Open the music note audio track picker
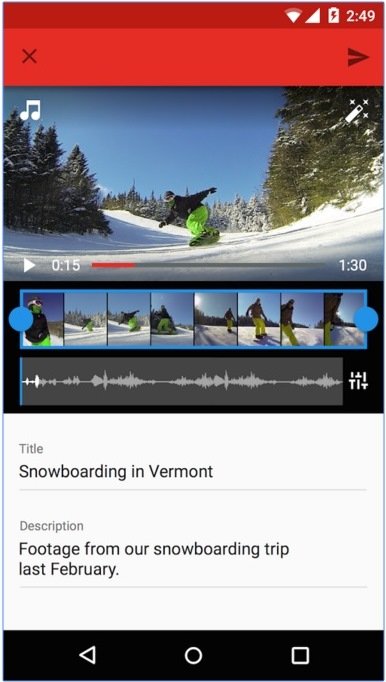This screenshot has width=386, height=682. (x=30, y=110)
